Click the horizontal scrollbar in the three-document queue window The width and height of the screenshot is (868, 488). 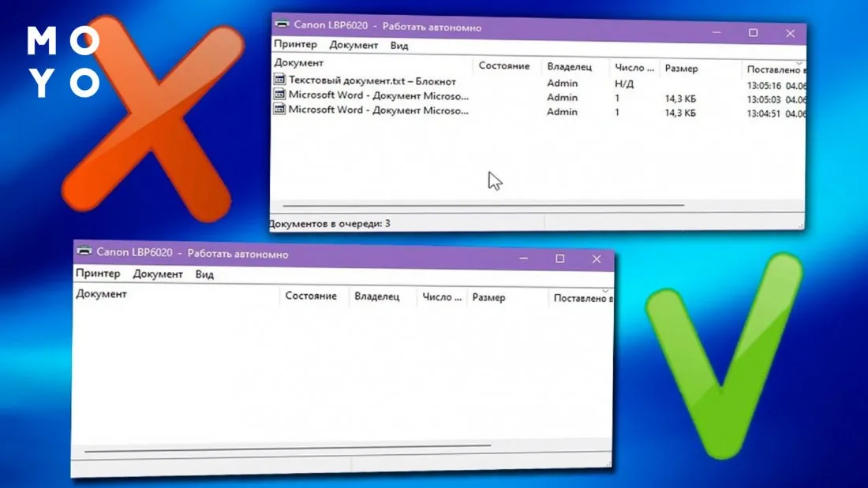[483, 205]
